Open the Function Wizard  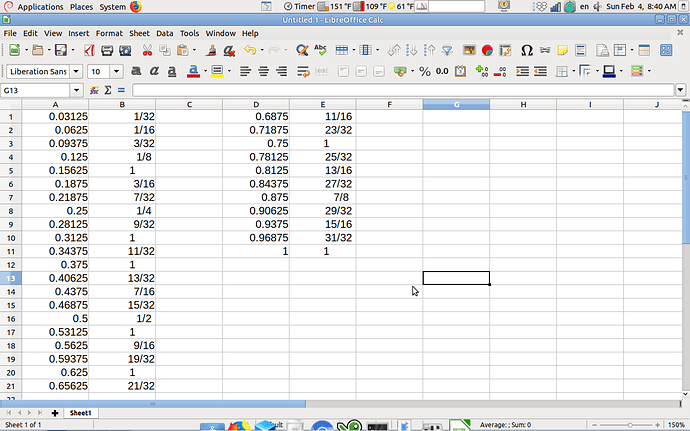[x=94, y=90]
